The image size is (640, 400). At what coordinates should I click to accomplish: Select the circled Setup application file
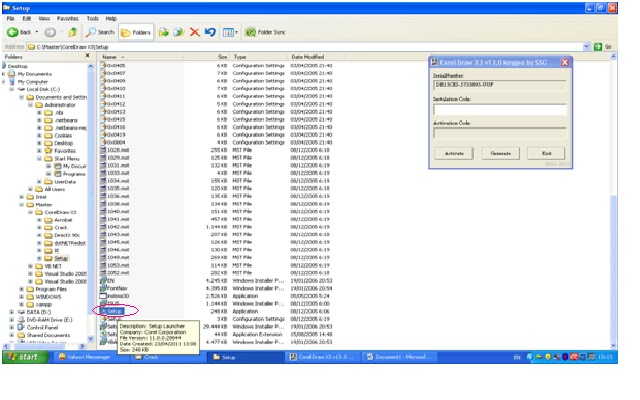pos(114,311)
